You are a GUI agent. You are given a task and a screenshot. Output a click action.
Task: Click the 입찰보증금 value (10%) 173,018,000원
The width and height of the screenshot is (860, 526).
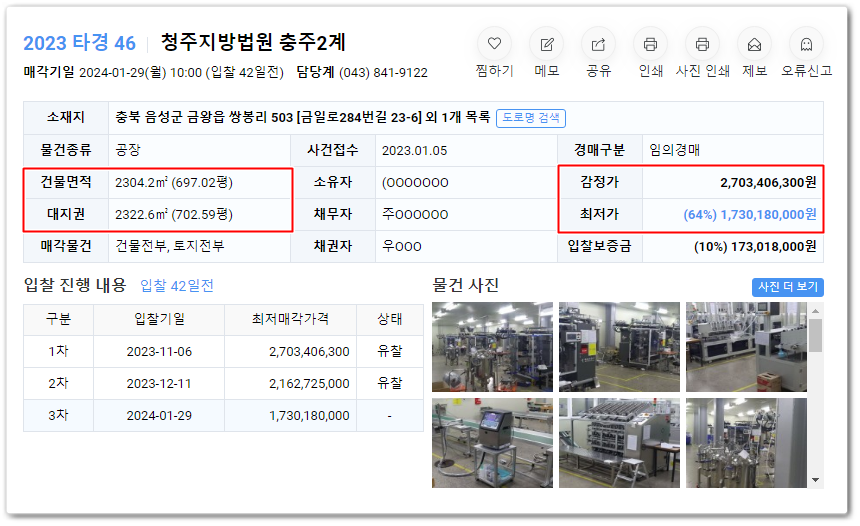click(x=755, y=247)
